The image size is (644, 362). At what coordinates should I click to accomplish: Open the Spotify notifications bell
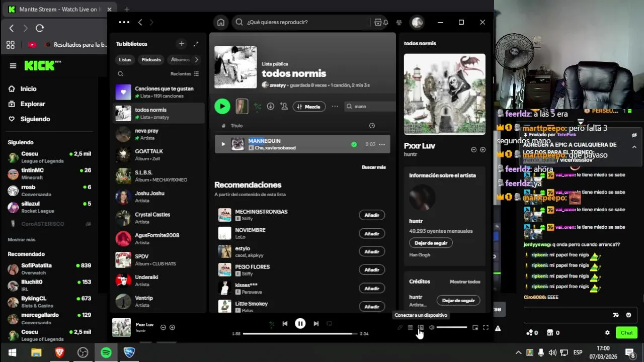tap(385, 22)
